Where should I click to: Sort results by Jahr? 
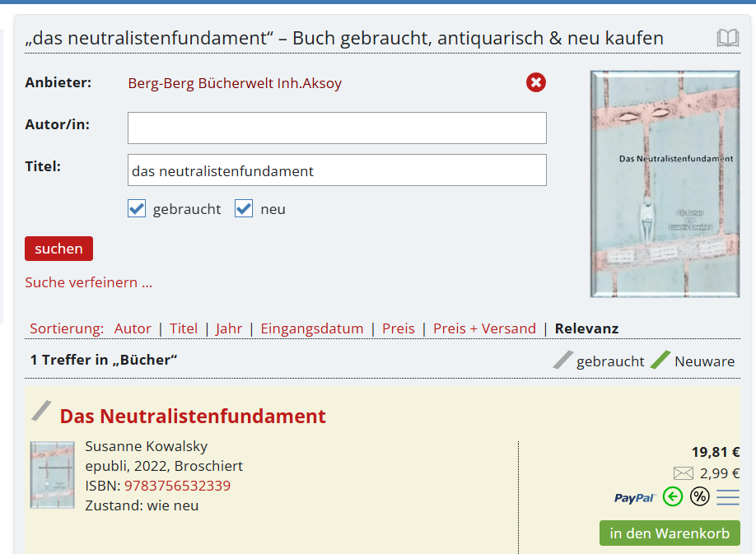click(x=229, y=328)
